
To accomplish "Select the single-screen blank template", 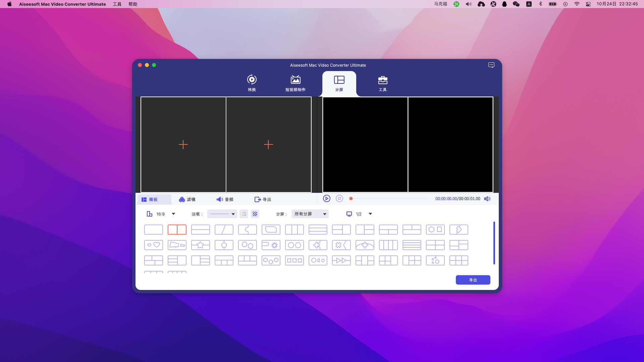I will point(154,230).
